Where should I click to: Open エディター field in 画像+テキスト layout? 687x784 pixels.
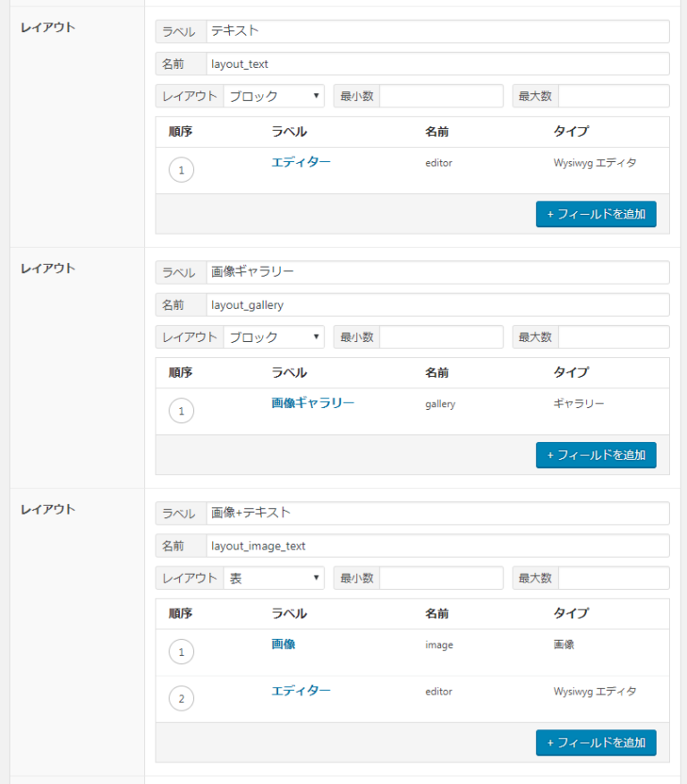pos(301,690)
